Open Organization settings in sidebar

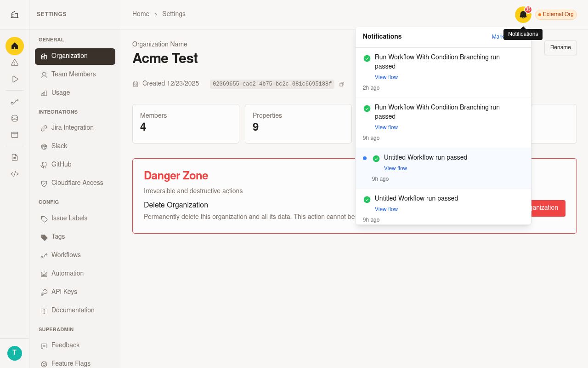click(75, 57)
